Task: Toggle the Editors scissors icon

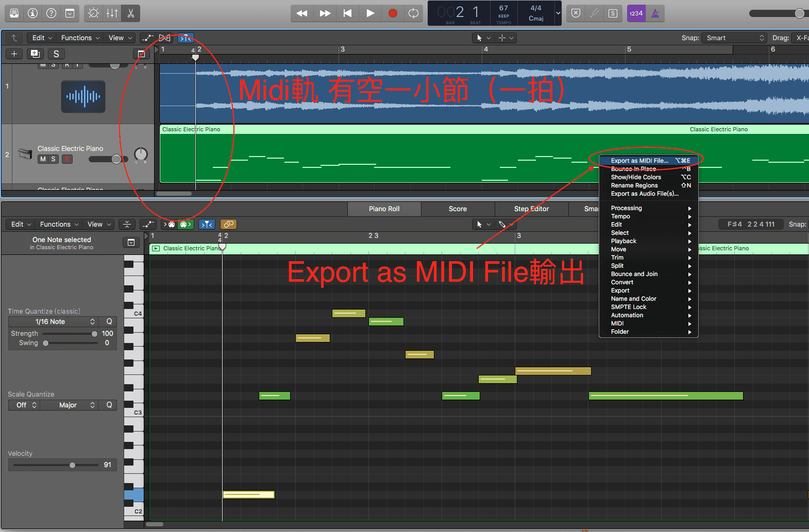Action: click(x=131, y=13)
